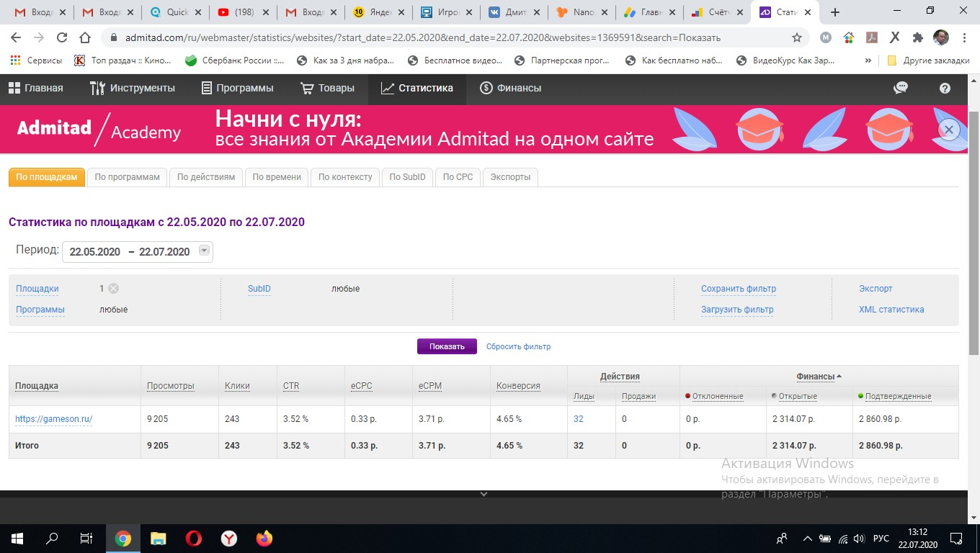Image resolution: width=980 pixels, height=553 pixels.
Task: Click Сохранить фильтр link
Action: click(x=739, y=289)
